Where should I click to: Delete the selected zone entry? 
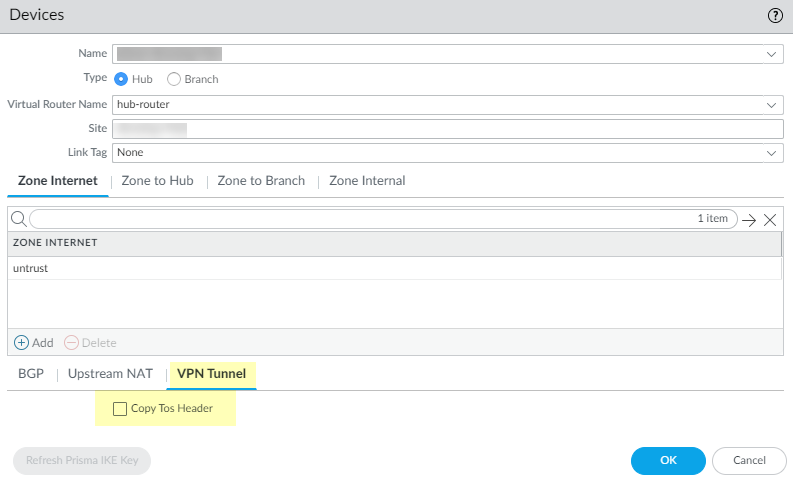pyautogui.click(x=90, y=342)
